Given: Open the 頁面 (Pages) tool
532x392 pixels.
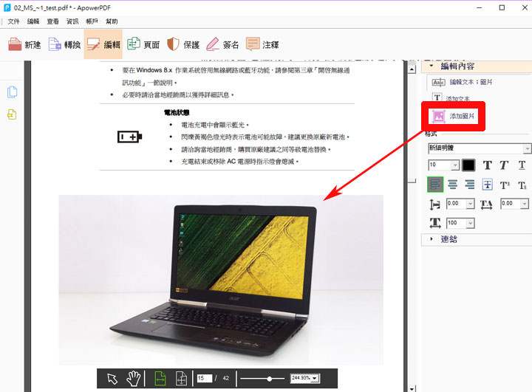Looking at the screenshot, I should [x=143, y=44].
